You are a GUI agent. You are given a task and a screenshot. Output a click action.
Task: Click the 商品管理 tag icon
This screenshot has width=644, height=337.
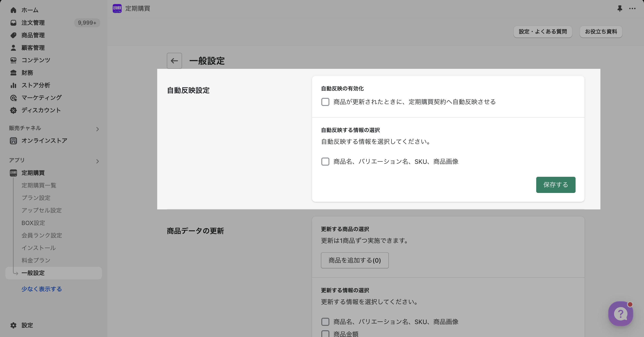(13, 35)
